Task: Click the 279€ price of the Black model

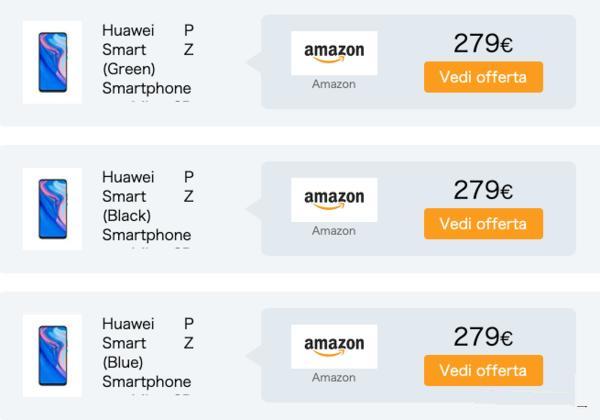Action: 483,190
